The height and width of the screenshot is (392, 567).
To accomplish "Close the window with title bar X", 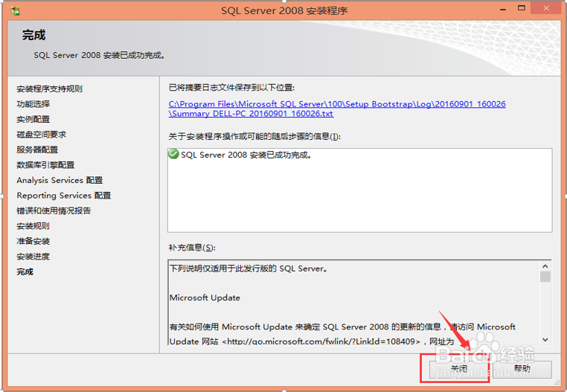I will pos(546,8).
